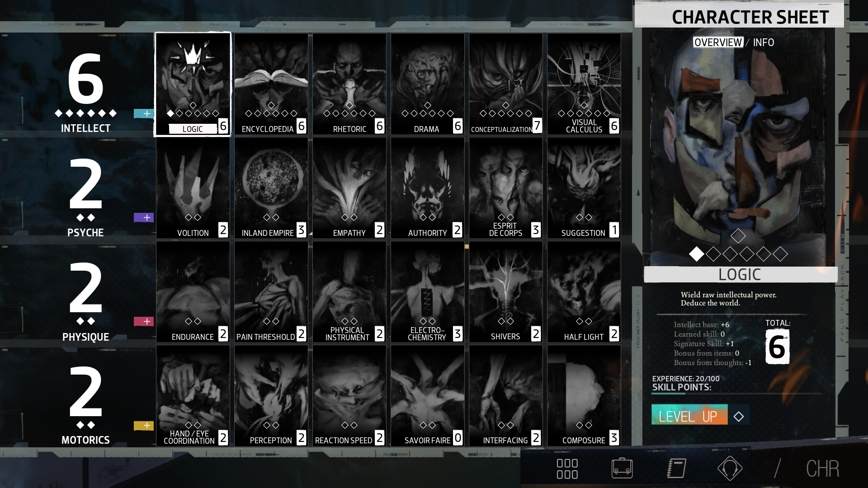Select the Inland Empire skill card
Viewport: 868px width, 488px height.
[271, 188]
